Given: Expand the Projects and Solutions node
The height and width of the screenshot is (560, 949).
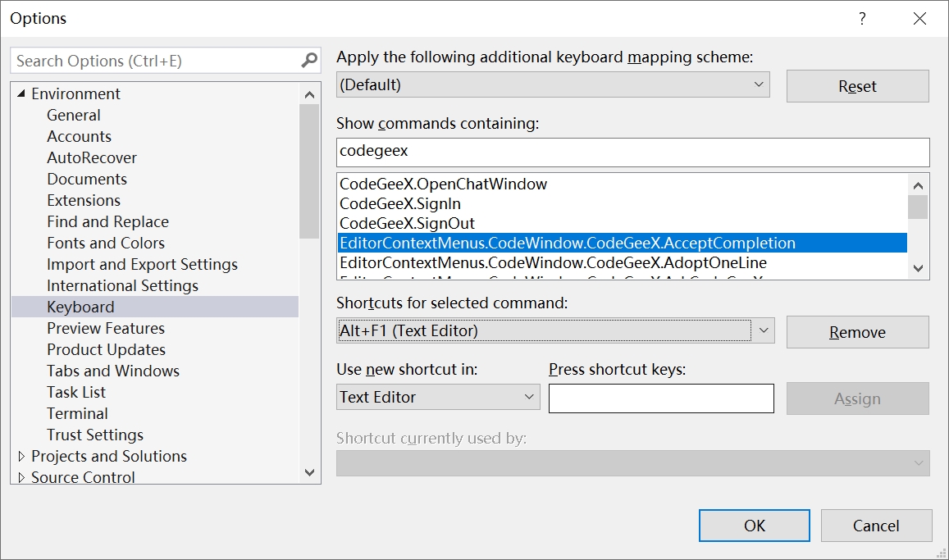Looking at the screenshot, I should point(21,456).
